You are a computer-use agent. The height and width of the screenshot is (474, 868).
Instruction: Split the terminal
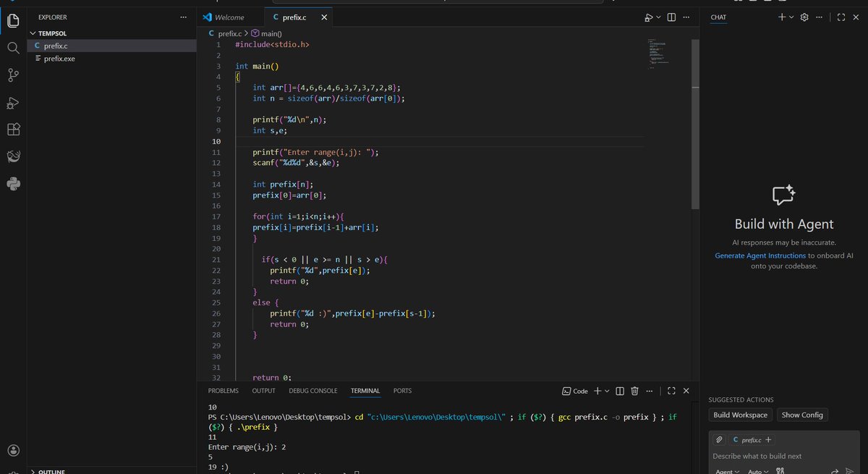pyautogui.click(x=620, y=391)
